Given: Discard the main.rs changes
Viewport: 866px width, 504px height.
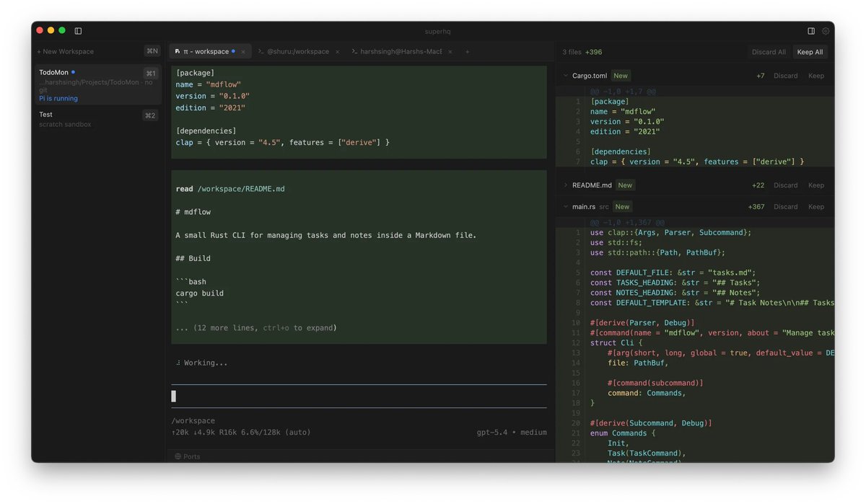Looking at the screenshot, I should pyautogui.click(x=786, y=207).
